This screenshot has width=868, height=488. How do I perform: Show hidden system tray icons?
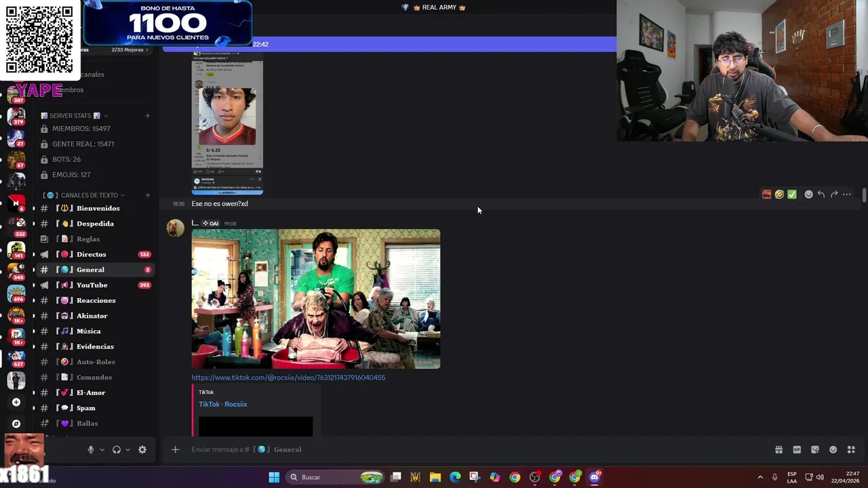(x=760, y=477)
